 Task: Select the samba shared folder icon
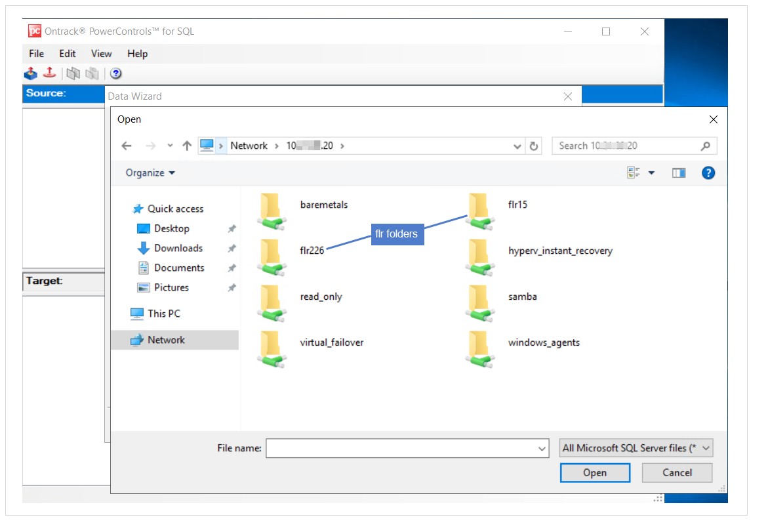480,303
